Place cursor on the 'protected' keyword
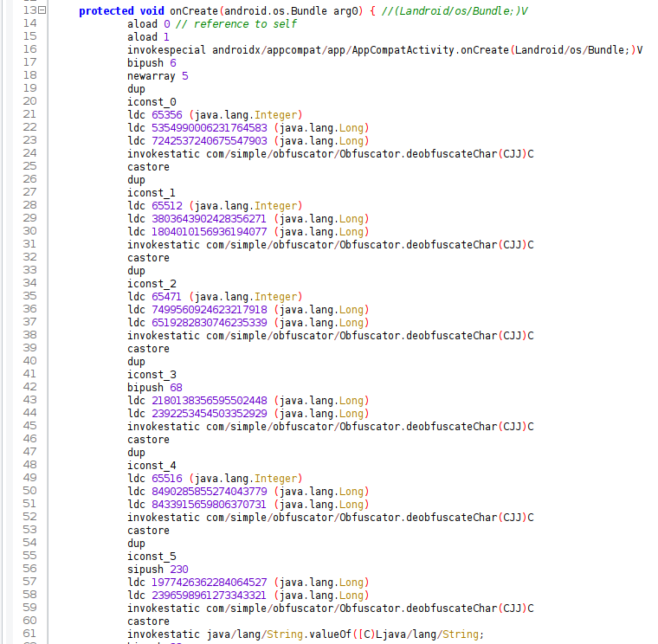This screenshot has width=658, height=644. tap(107, 10)
